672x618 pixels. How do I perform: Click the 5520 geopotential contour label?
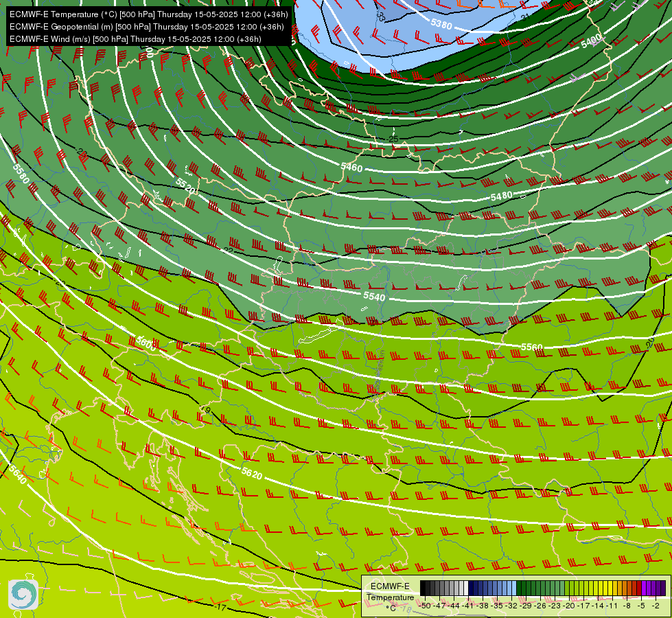click(x=185, y=186)
